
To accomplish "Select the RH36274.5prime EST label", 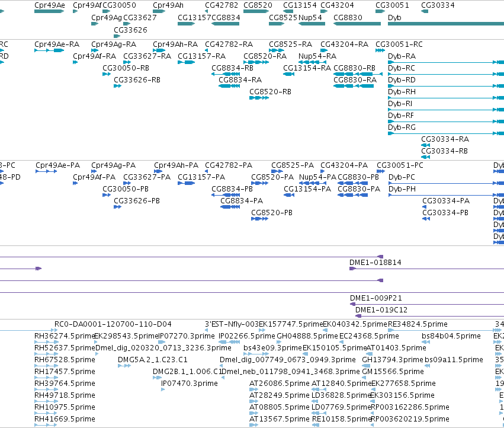I will 65,336.
